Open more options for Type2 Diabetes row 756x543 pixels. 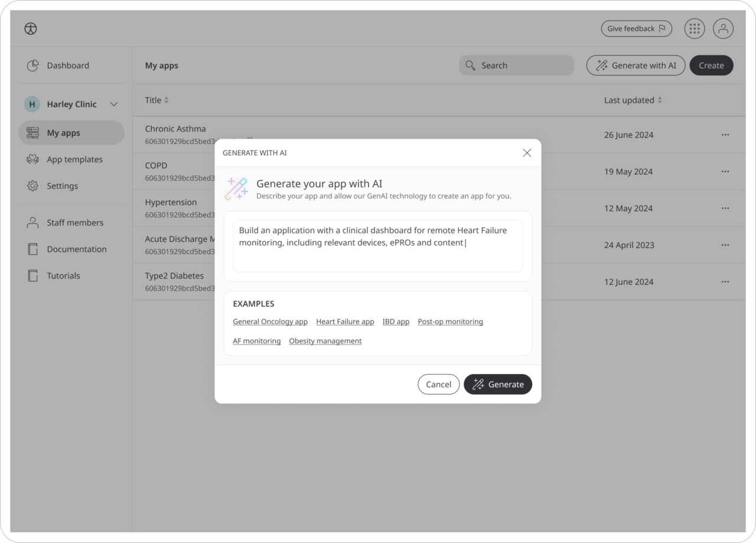[x=725, y=282]
